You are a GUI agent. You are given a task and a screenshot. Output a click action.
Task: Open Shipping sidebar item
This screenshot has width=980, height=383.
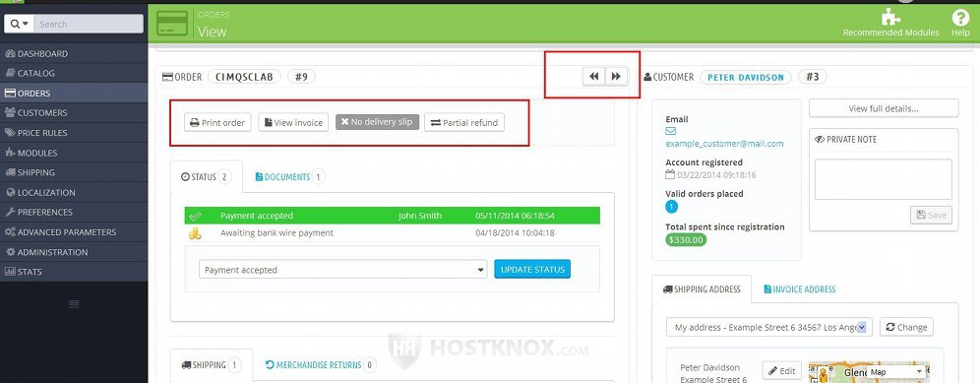(x=74, y=172)
